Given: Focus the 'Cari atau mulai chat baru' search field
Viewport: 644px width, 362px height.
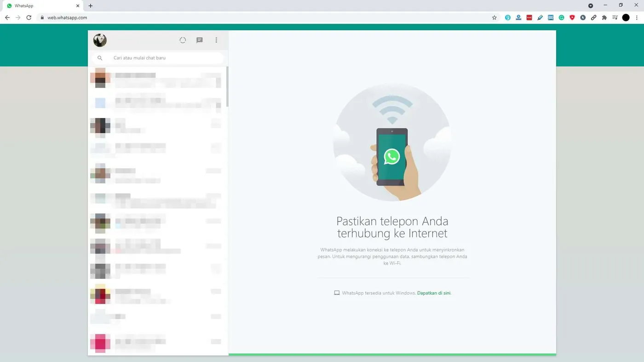Looking at the screenshot, I should tap(158, 58).
